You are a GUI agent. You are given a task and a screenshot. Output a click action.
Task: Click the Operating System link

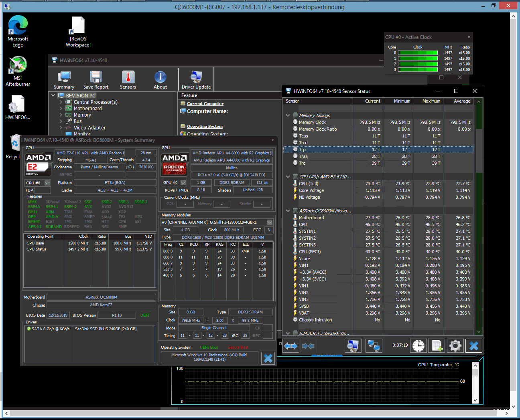205,127
